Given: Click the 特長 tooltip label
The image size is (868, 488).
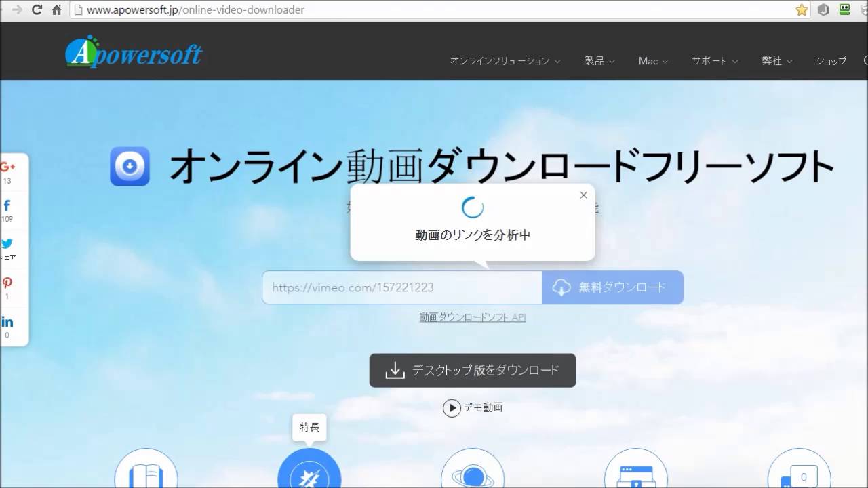Looking at the screenshot, I should [309, 428].
